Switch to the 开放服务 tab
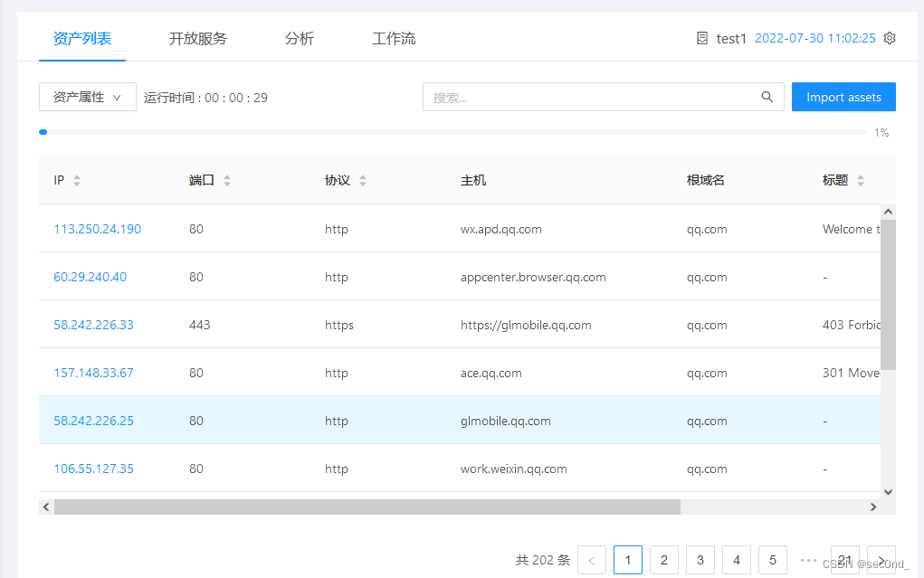Image resolution: width=924 pixels, height=578 pixels. pos(197,39)
